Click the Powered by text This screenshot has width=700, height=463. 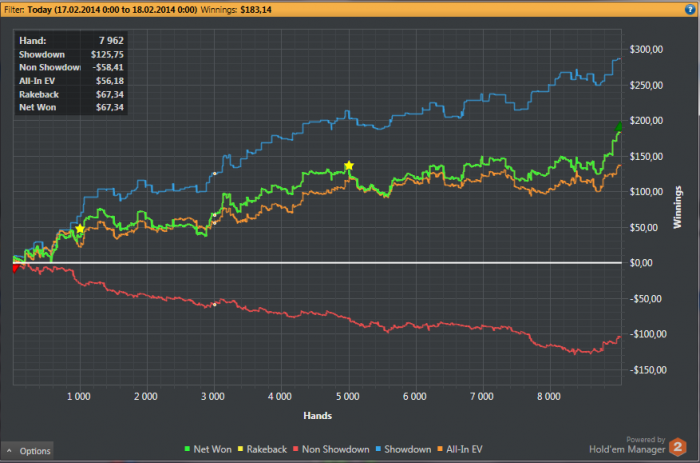[x=645, y=439]
